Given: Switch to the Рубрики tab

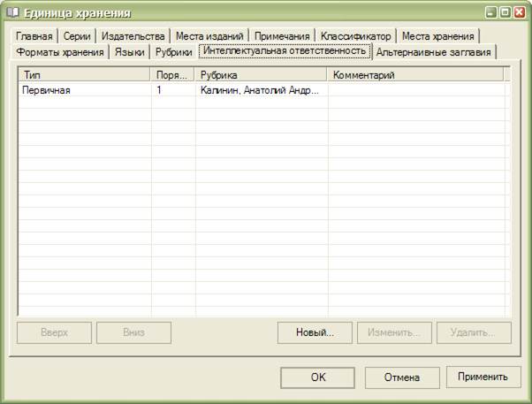Looking at the screenshot, I should [x=173, y=53].
